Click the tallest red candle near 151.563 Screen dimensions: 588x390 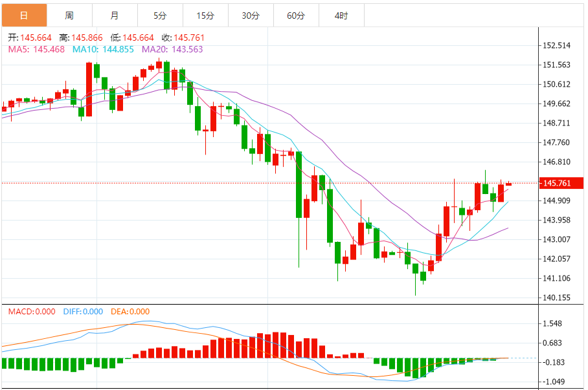(89, 89)
